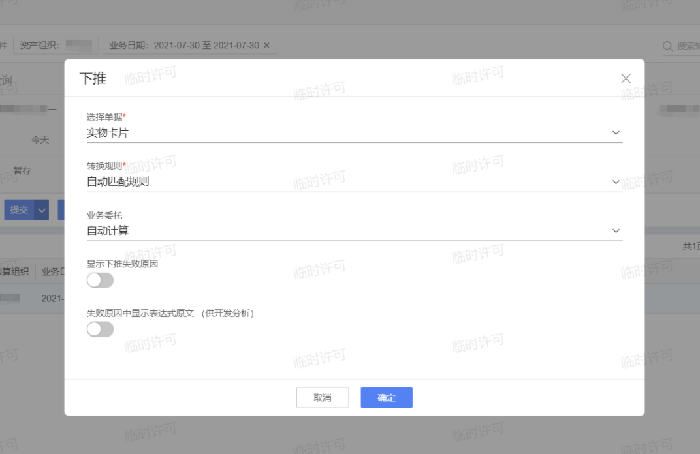The image size is (700, 454).
Task: Select the 暂存 option in background
Action: pyautogui.click(x=22, y=171)
